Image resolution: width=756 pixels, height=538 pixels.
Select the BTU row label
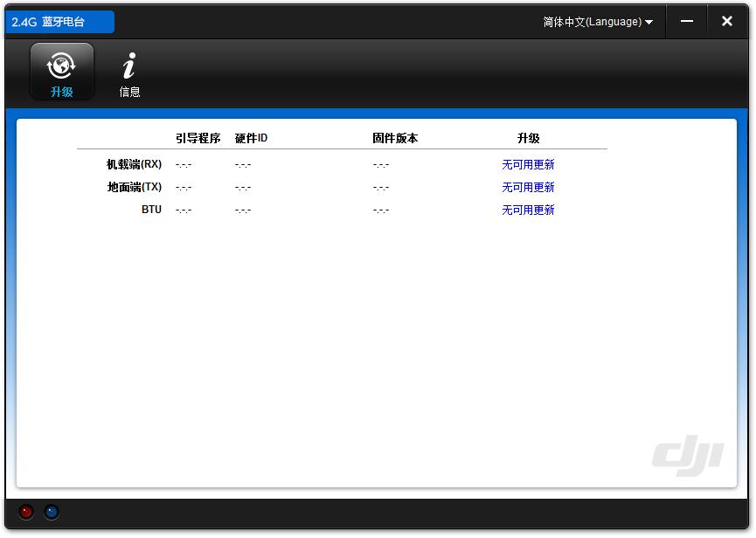coord(151,210)
